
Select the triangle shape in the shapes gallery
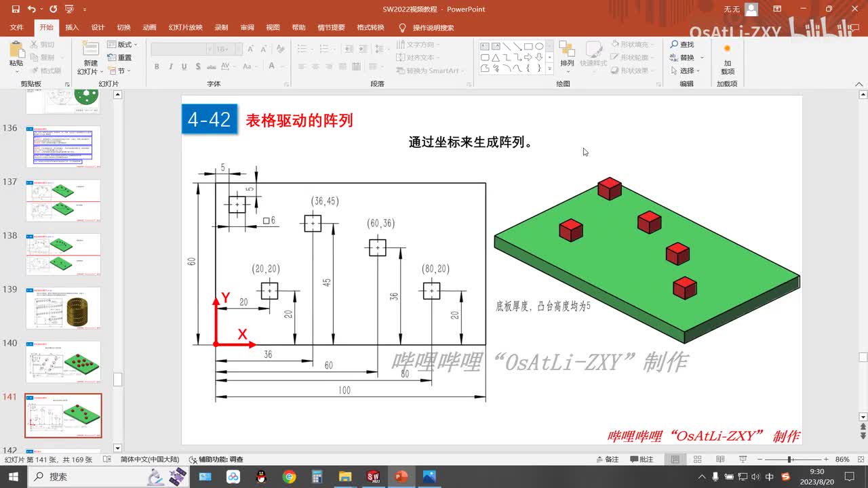coord(496,58)
